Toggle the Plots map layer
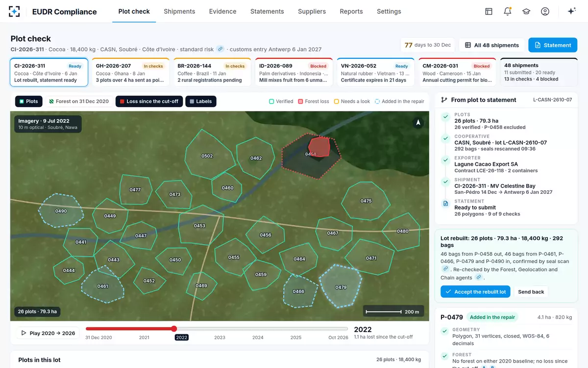The width and height of the screenshot is (588, 368). [28, 102]
